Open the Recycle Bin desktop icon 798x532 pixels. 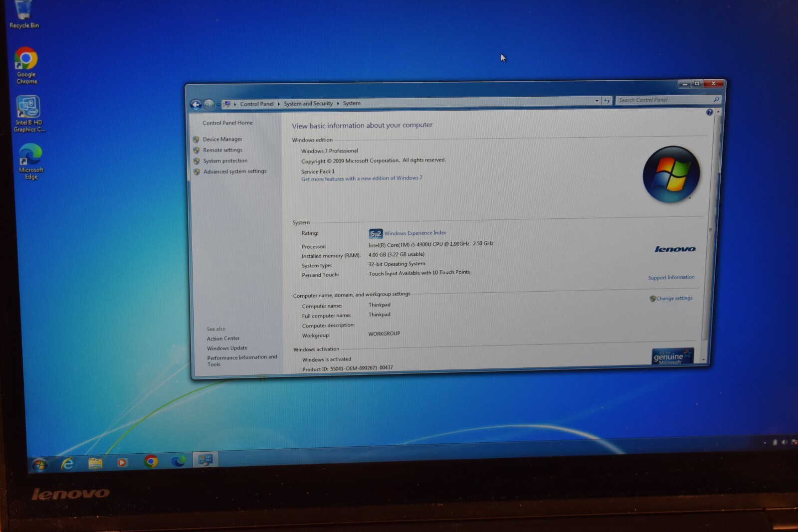[x=23, y=14]
